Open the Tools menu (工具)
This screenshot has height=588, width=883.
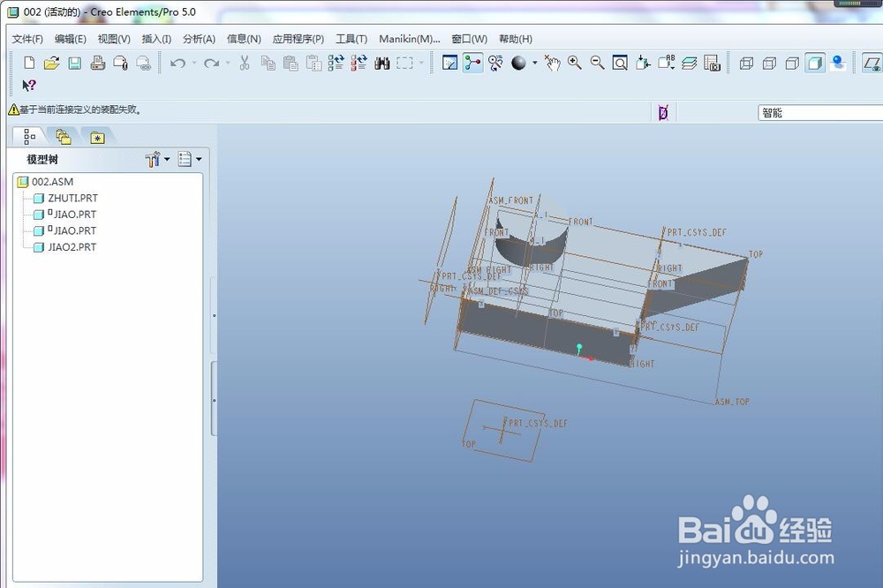pyautogui.click(x=351, y=39)
